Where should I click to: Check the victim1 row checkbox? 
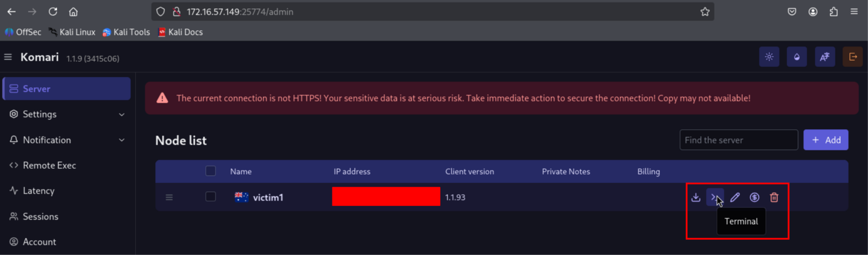pyautogui.click(x=210, y=197)
